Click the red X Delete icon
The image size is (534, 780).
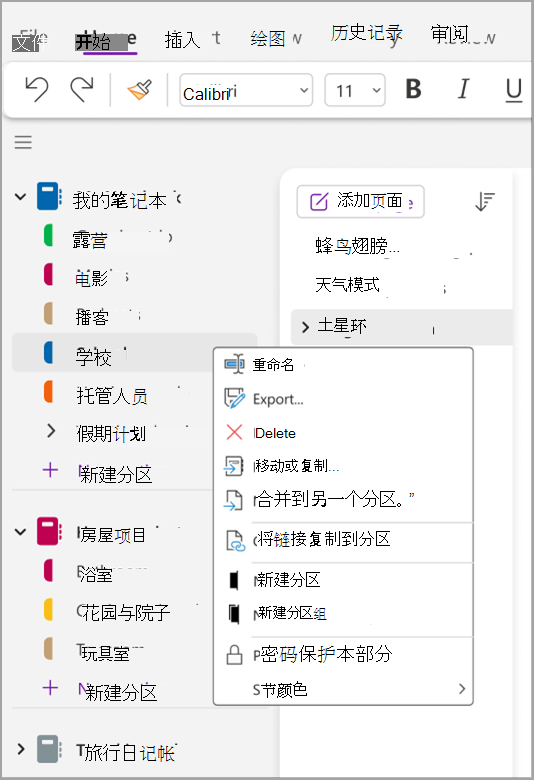(x=234, y=432)
